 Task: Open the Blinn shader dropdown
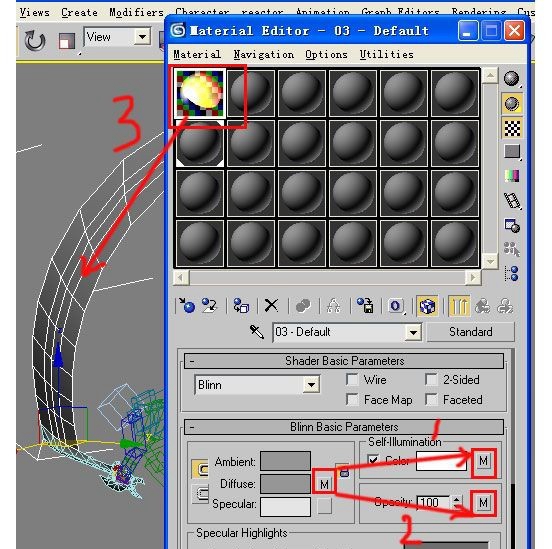pos(257,385)
